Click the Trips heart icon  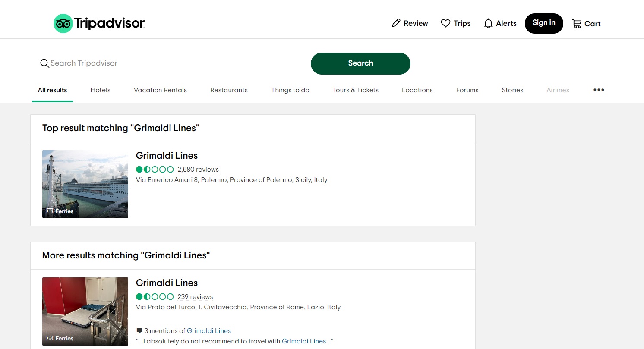pos(445,23)
